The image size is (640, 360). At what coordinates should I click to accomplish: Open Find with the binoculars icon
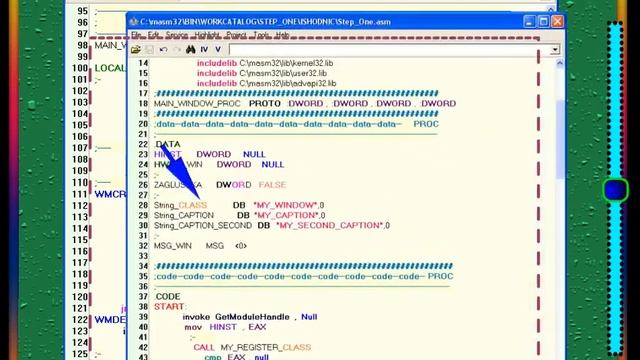pos(191,50)
